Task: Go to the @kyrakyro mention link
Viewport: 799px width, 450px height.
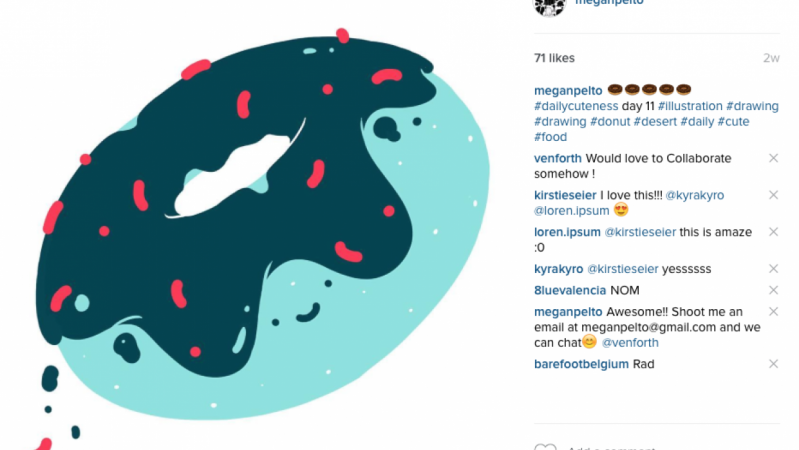Action: 695,195
